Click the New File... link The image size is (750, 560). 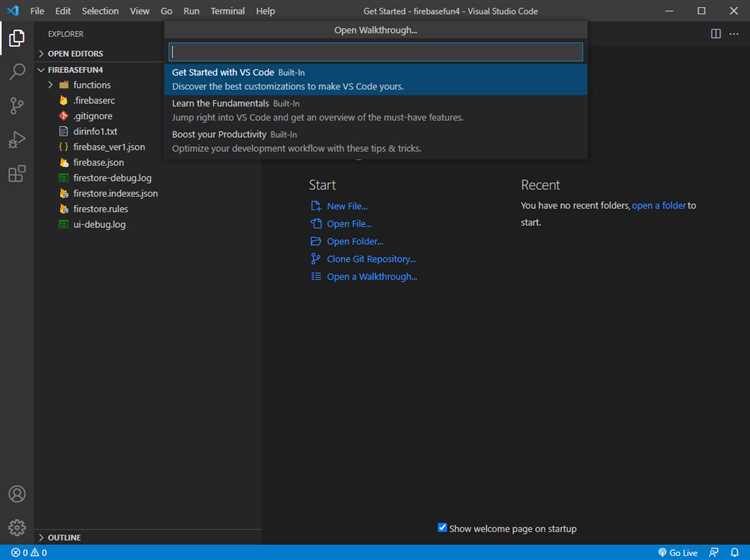[347, 206]
